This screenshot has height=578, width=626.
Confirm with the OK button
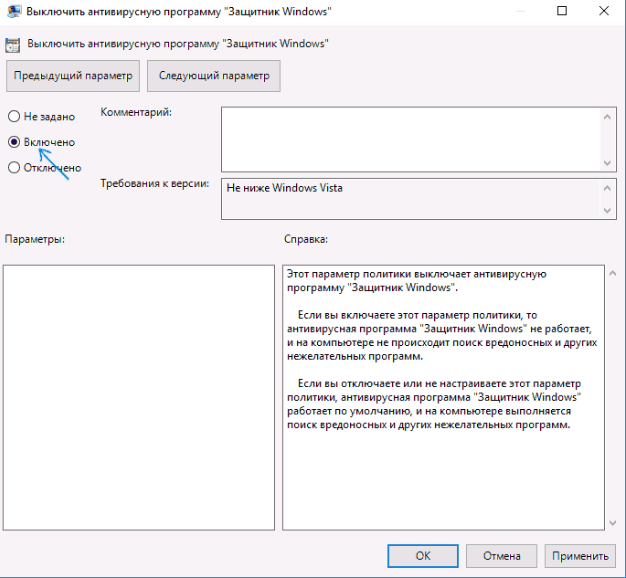pos(423,556)
